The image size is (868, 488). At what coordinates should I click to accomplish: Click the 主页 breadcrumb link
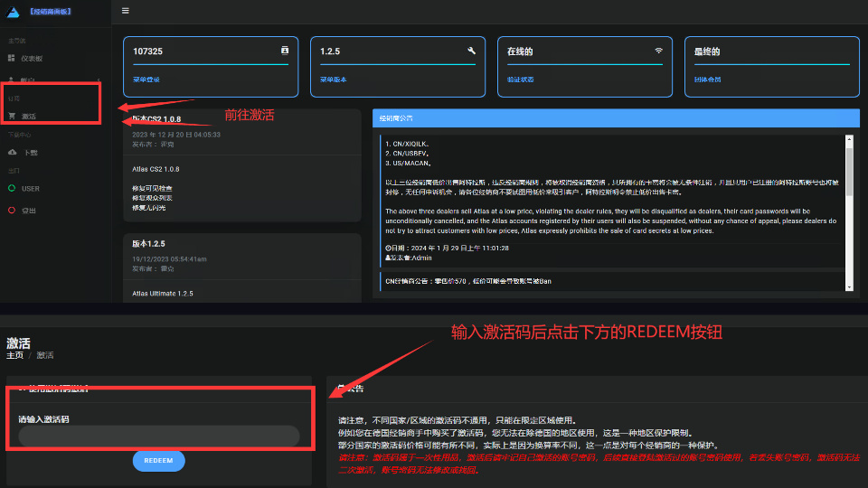[14, 355]
